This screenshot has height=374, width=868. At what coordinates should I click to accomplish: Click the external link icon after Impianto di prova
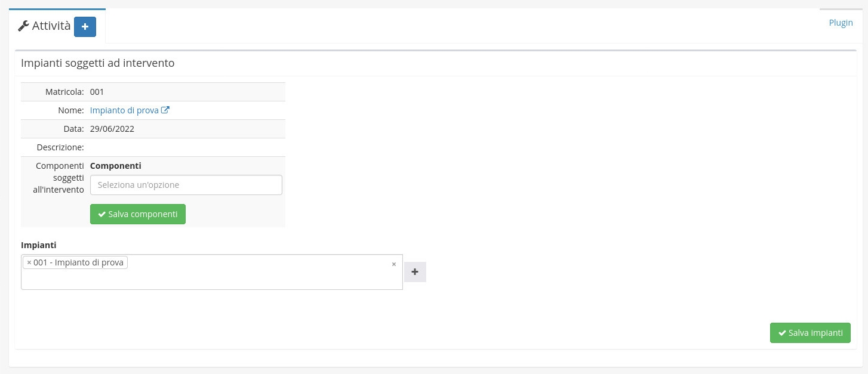(165, 110)
